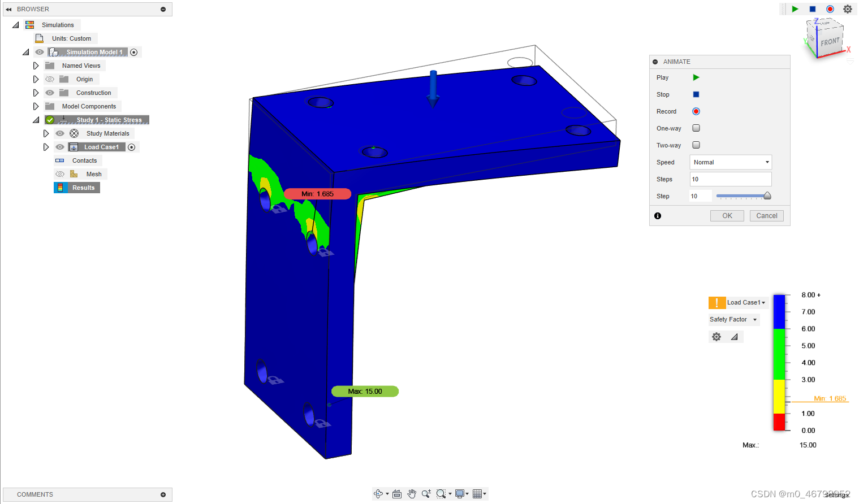Open the Safety Factor results dropdown
Viewport: 859px width, 504px height.
coord(733,319)
